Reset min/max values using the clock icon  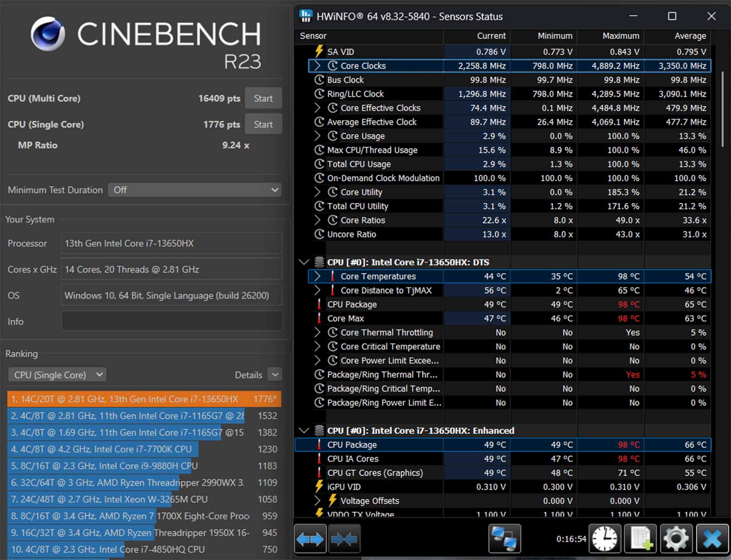[605, 539]
